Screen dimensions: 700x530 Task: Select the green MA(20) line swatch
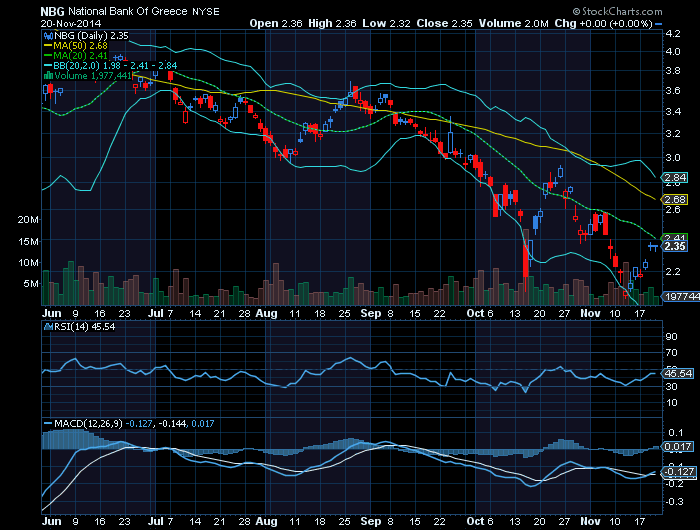coord(48,56)
